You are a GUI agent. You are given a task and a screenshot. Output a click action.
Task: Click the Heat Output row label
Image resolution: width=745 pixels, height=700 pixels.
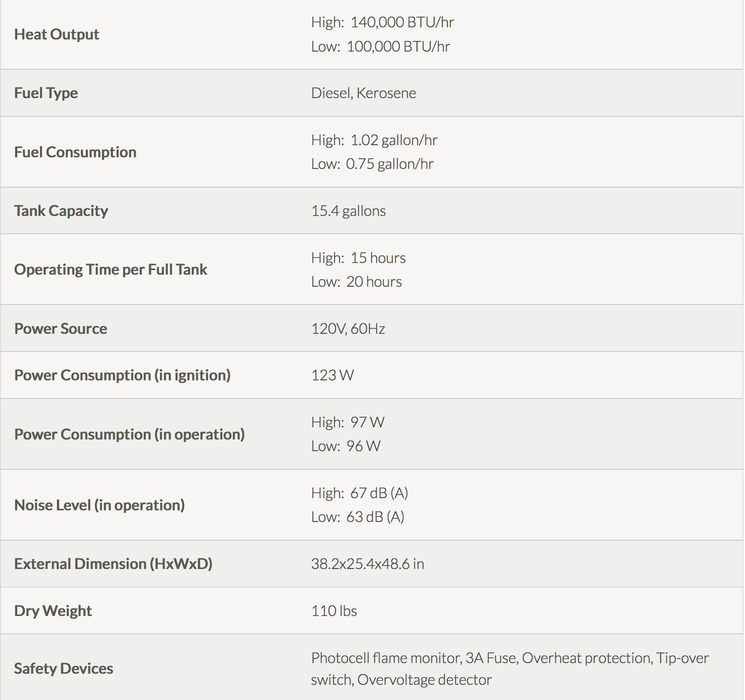[x=57, y=34]
